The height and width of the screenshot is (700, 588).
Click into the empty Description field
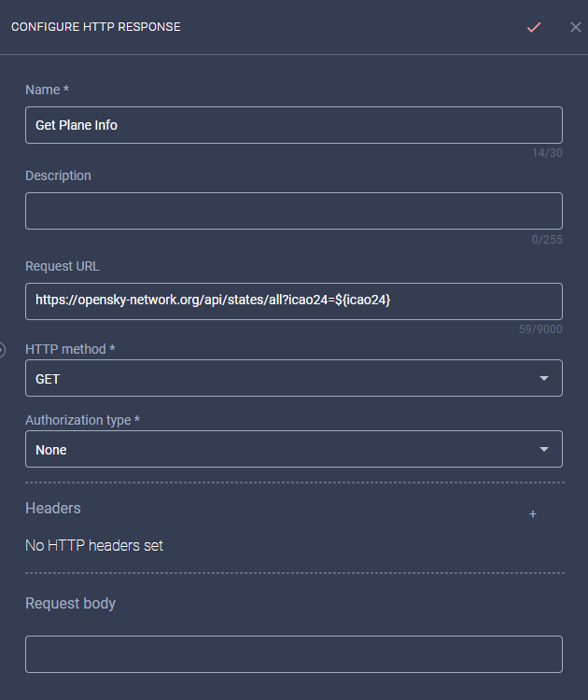(294, 211)
